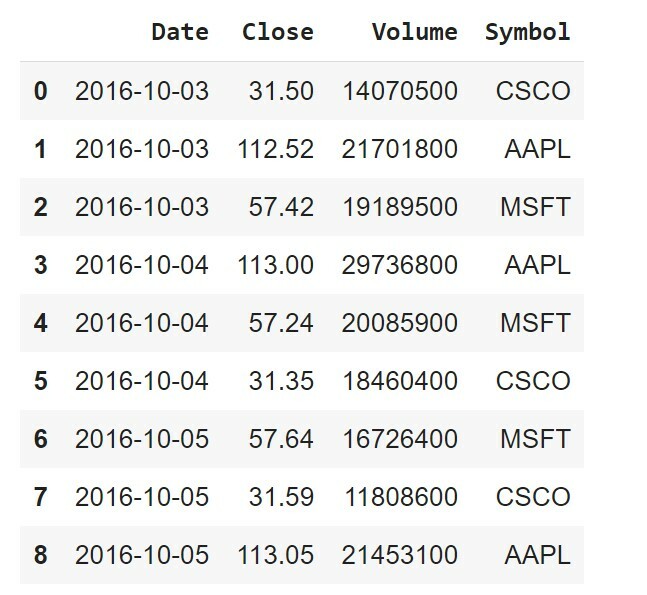Click close value 113.00

pyautogui.click(x=275, y=265)
